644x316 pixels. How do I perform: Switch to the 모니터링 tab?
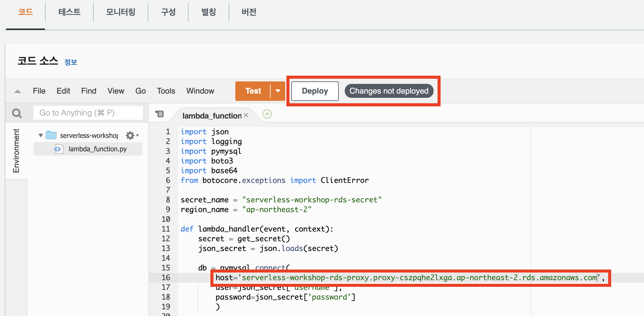click(x=121, y=12)
